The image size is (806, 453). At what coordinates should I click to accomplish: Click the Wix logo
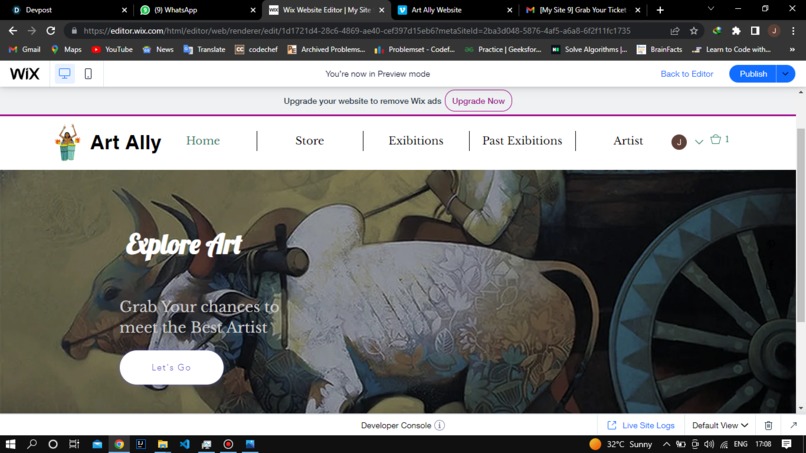click(x=24, y=74)
